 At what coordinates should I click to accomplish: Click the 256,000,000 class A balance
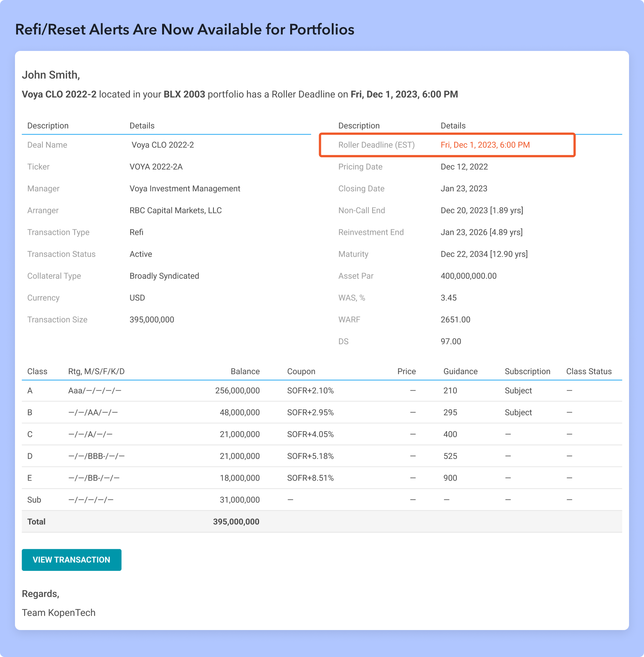pos(237,391)
